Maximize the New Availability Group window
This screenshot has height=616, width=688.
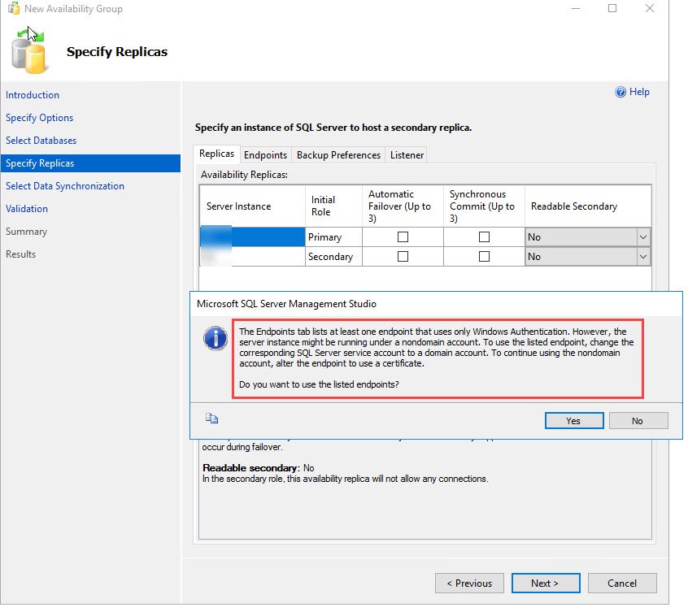pos(612,8)
